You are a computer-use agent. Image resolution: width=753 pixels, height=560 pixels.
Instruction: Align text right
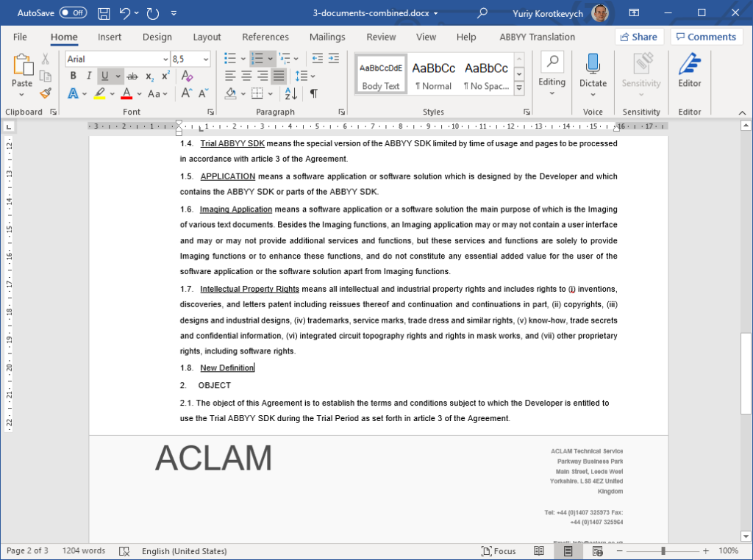[x=263, y=76]
